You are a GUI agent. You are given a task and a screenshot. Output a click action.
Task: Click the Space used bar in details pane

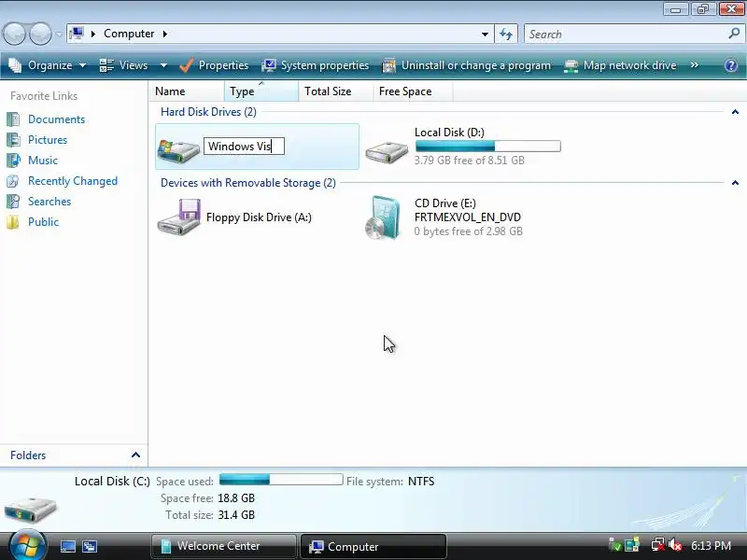[x=281, y=479]
